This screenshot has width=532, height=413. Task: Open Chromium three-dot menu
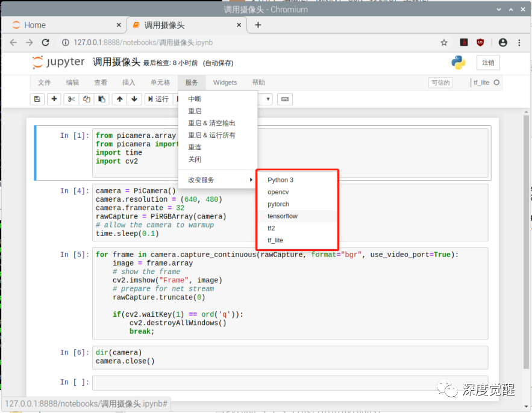[x=519, y=42]
